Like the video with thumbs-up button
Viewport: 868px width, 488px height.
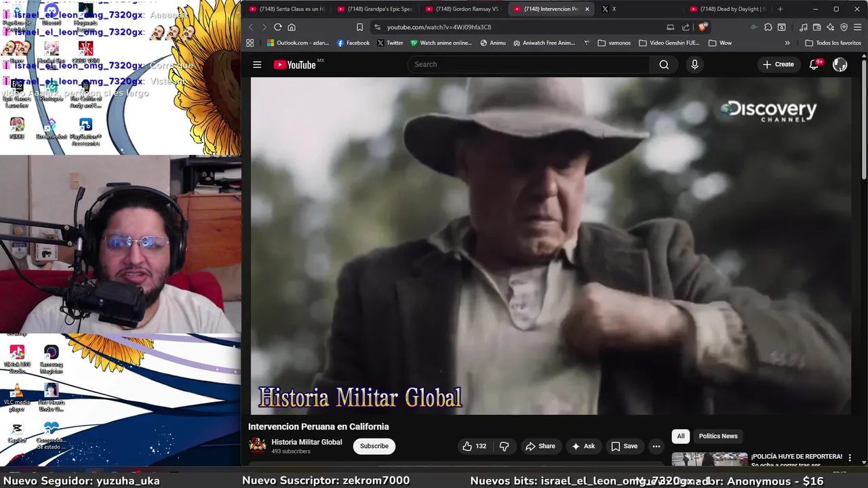point(475,446)
